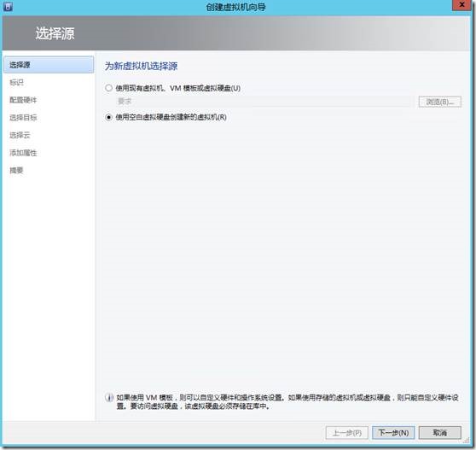Click the 为新虚拟机选择源 heading text

coord(141,67)
